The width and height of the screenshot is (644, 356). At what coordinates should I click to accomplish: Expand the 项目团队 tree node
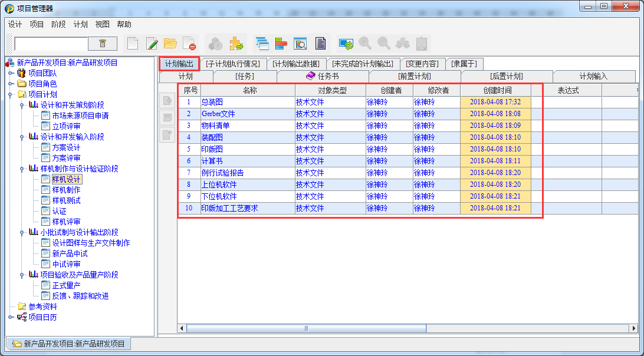click(x=11, y=73)
